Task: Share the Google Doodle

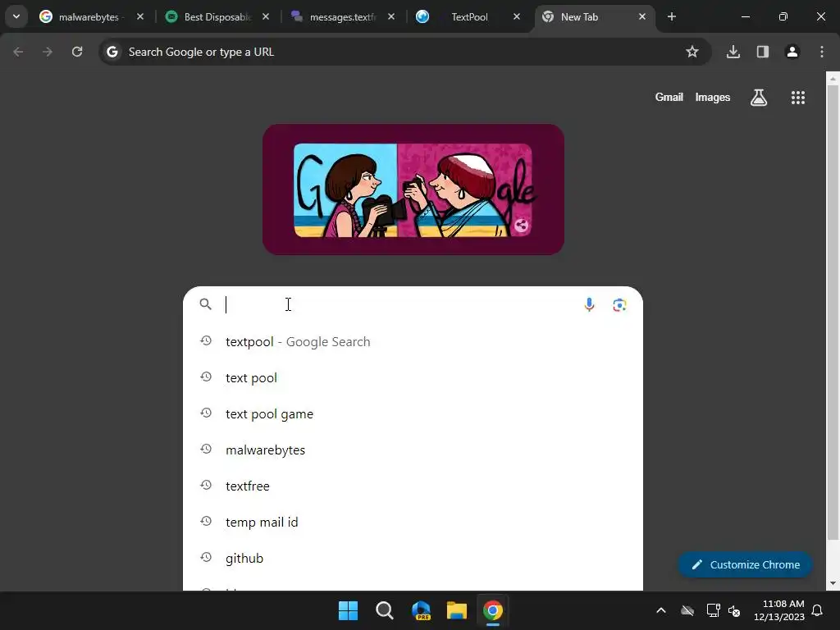Action: pos(521,226)
